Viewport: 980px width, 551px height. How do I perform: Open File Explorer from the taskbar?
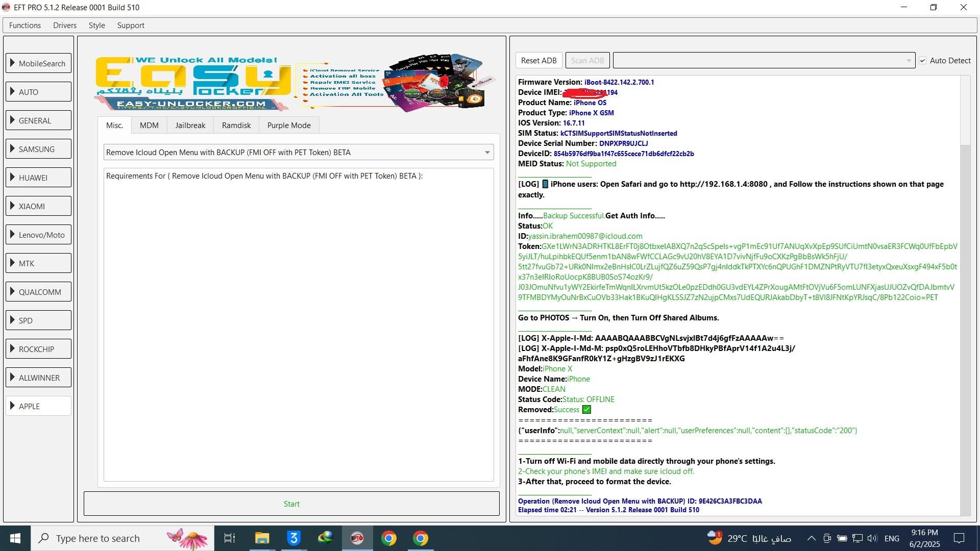pyautogui.click(x=262, y=538)
